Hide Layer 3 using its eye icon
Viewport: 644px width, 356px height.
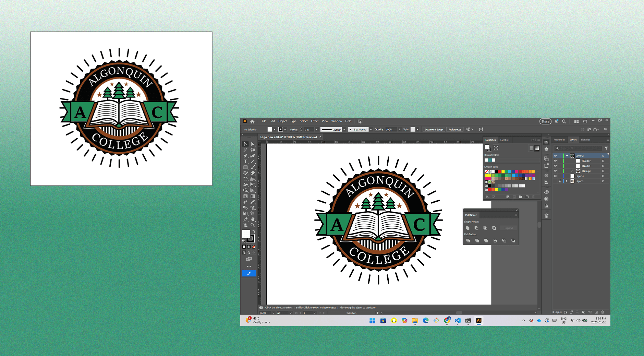[x=555, y=156]
